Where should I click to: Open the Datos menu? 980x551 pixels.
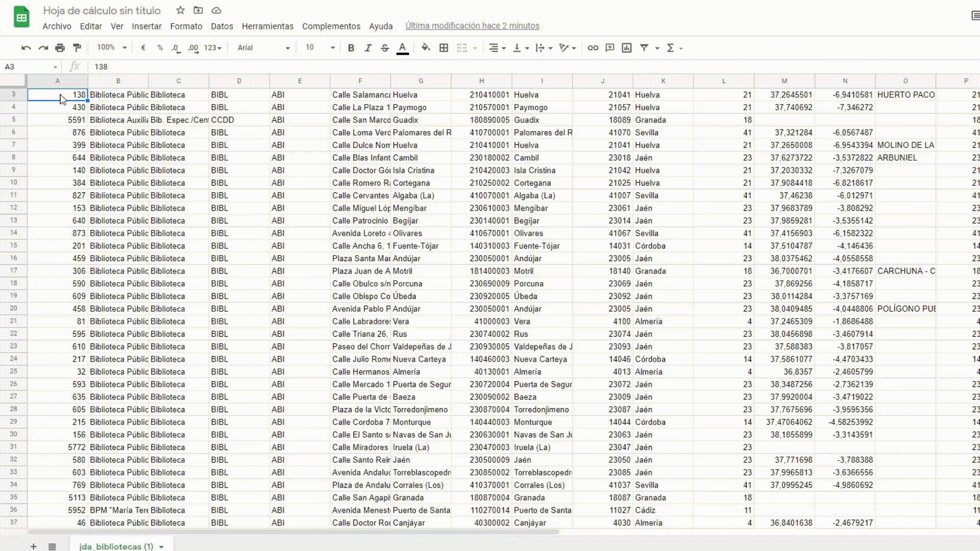pyautogui.click(x=222, y=26)
